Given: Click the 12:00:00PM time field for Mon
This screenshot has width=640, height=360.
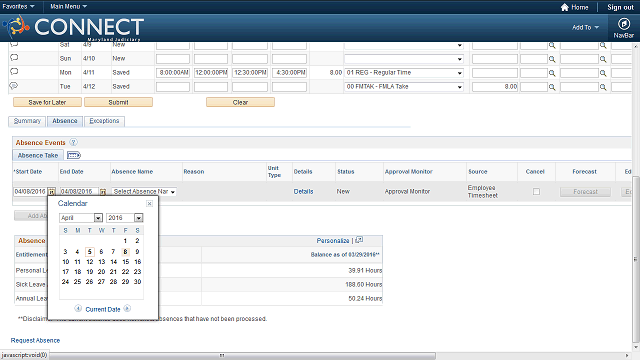Looking at the screenshot, I should (211, 73).
